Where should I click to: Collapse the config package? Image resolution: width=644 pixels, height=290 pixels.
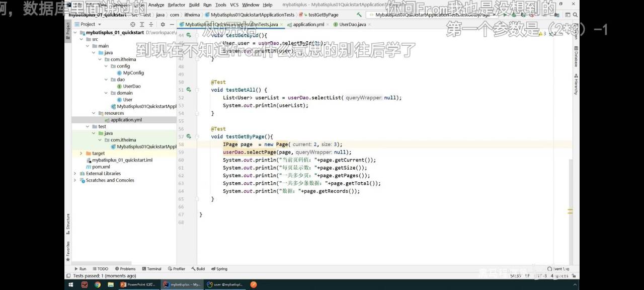[106, 66]
